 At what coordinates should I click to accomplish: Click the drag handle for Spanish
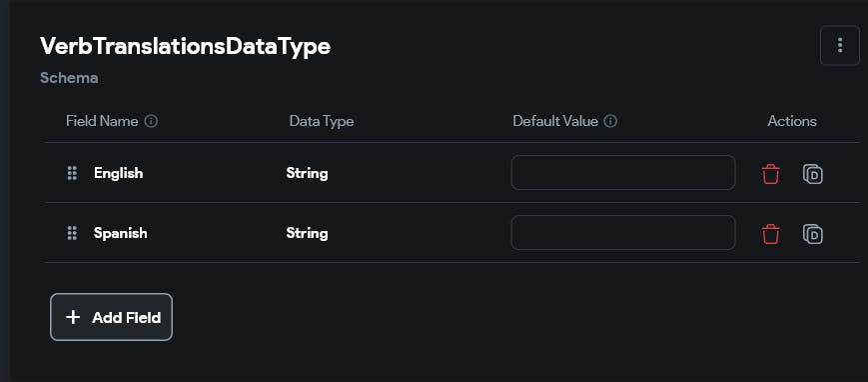[x=72, y=233]
